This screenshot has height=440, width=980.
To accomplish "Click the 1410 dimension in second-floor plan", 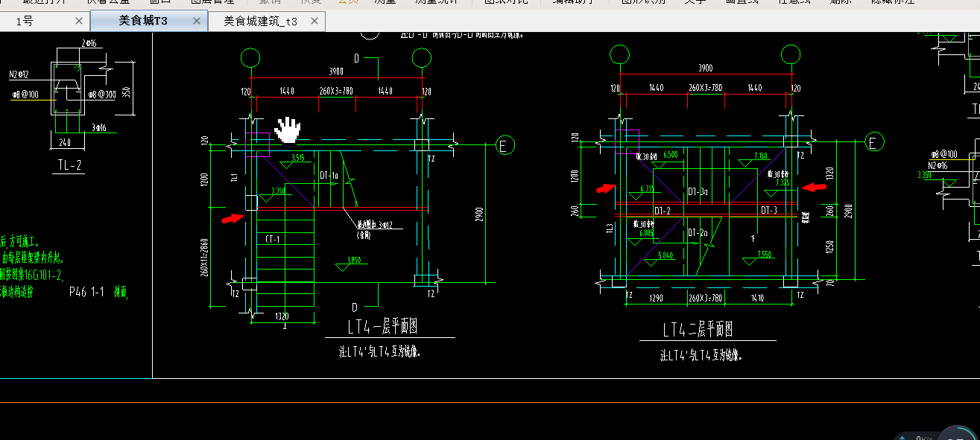I will 757,299.
